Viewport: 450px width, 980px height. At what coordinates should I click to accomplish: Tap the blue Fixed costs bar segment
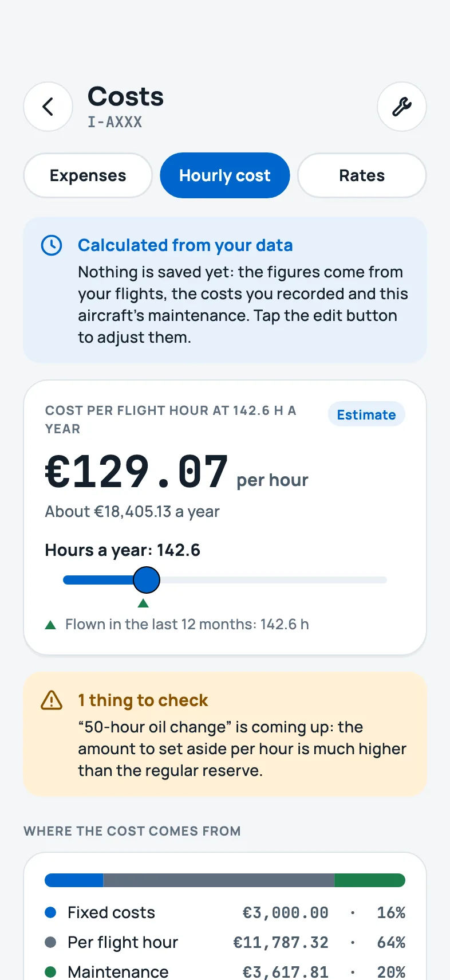pos(74,880)
